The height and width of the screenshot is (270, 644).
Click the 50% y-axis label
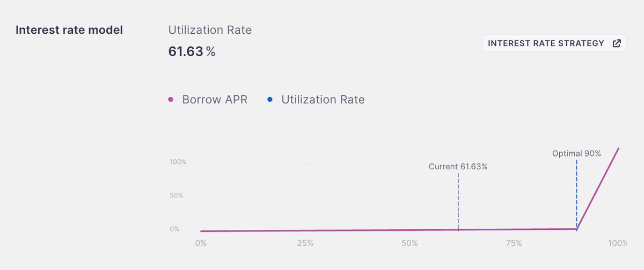pos(178,196)
